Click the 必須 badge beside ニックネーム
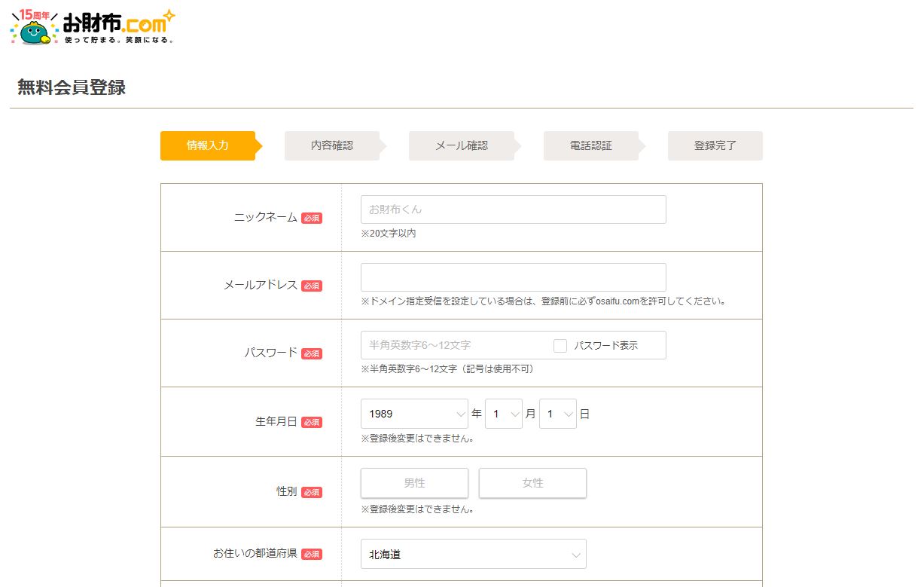The image size is (924, 587). pos(312,218)
